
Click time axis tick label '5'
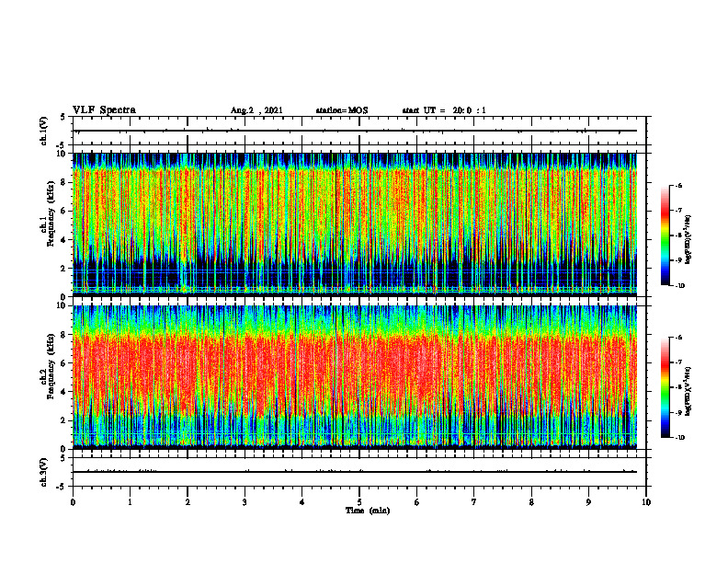click(x=359, y=502)
